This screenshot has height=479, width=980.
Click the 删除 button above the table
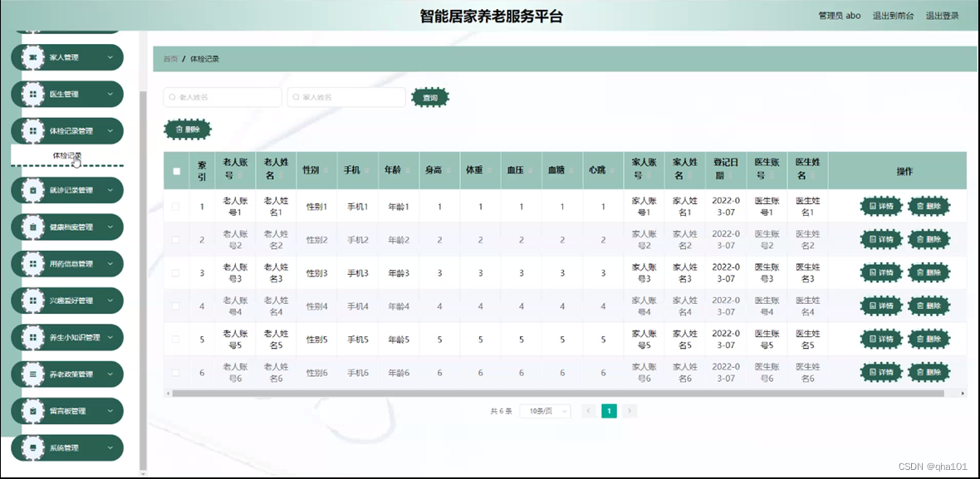point(188,130)
